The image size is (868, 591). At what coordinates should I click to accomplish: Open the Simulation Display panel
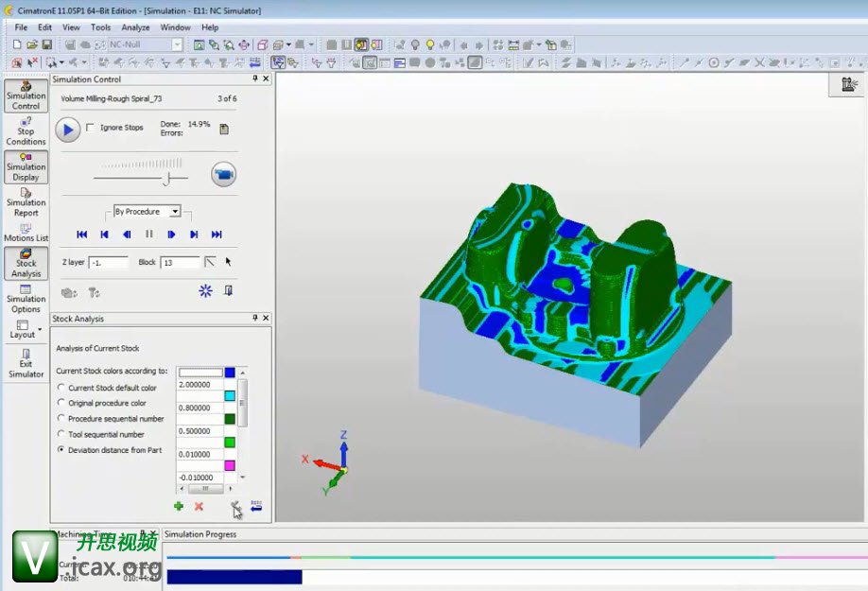(x=26, y=166)
